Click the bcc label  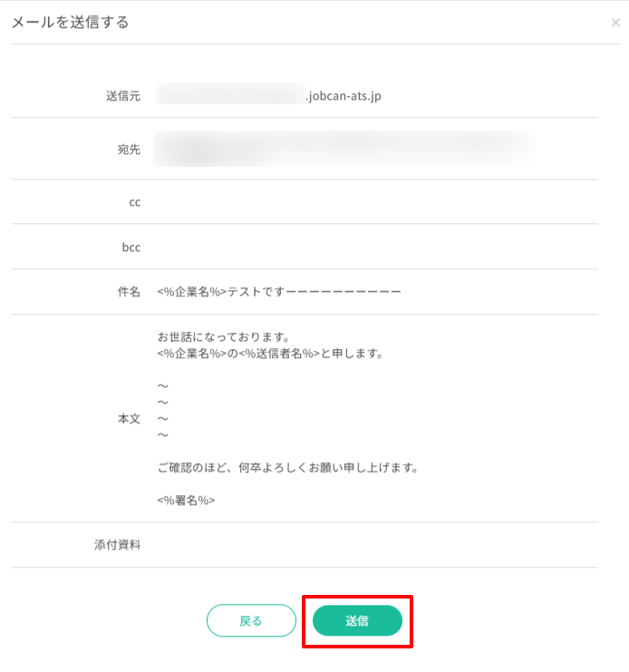click(132, 247)
